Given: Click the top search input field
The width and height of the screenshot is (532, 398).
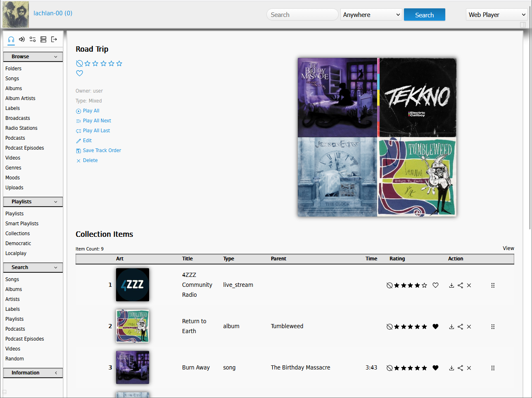Looking at the screenshot, I should click(x=302, y=14).
